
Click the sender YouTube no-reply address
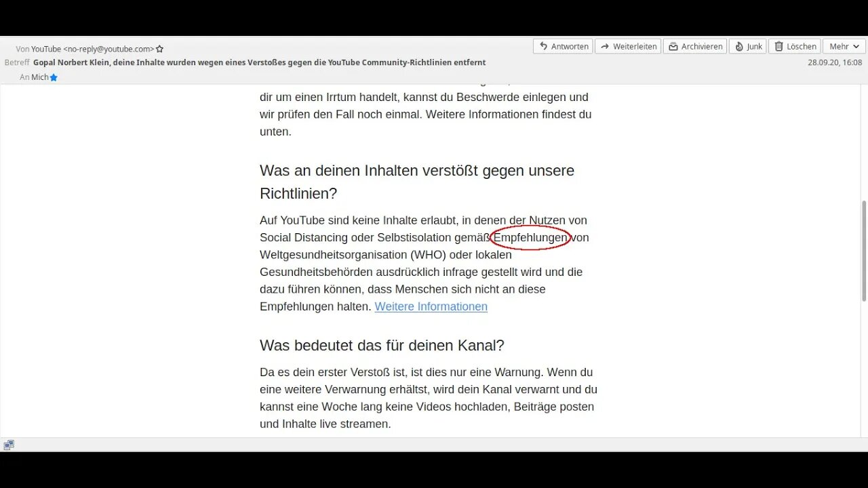pos(92,49)
